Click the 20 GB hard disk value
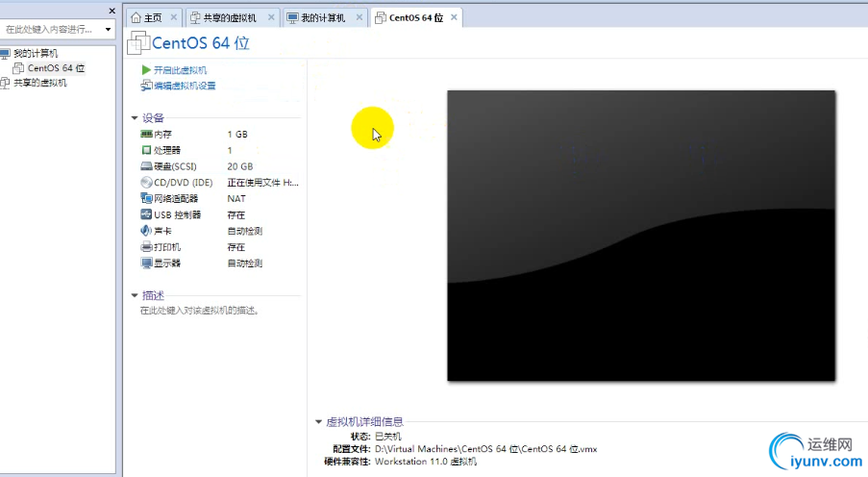Screen dimensions: 868x477 point(239,166)
